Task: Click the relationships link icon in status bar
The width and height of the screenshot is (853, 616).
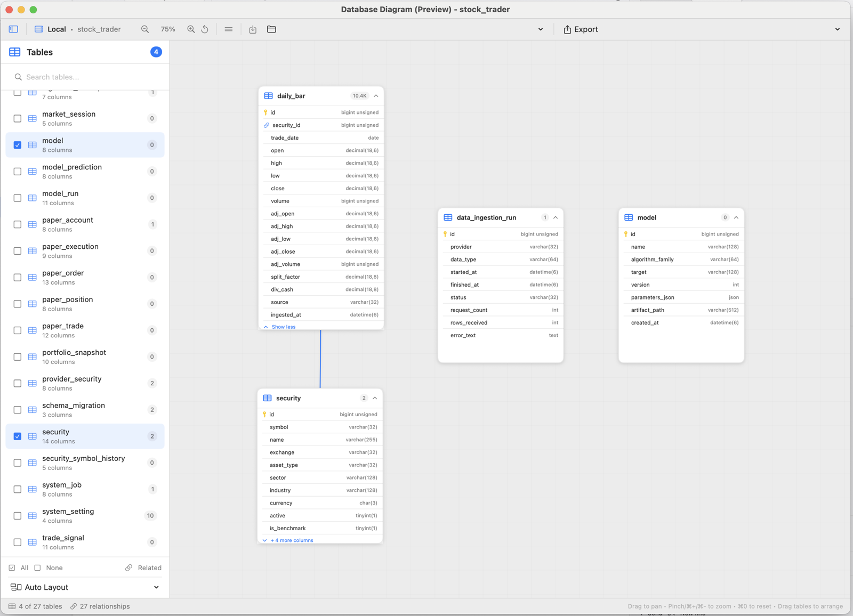Action: point(74,606)
